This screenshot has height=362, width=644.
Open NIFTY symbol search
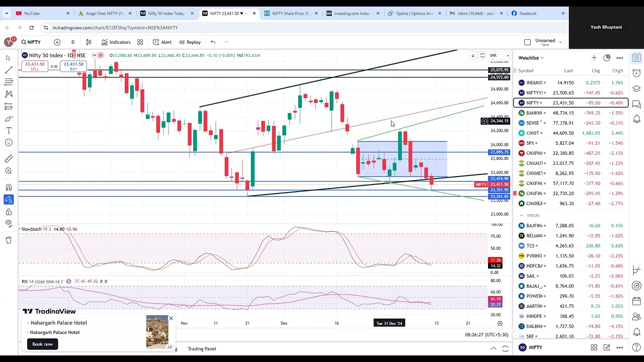click(31, 42)
